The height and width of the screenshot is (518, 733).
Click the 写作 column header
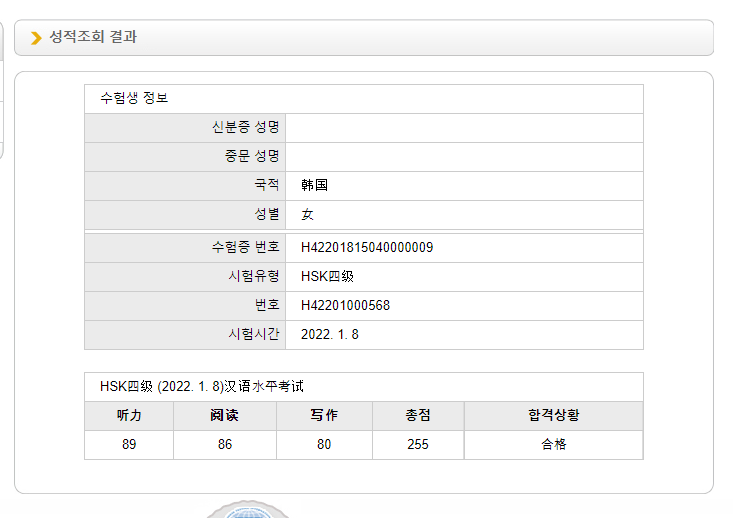coord(324,416)
